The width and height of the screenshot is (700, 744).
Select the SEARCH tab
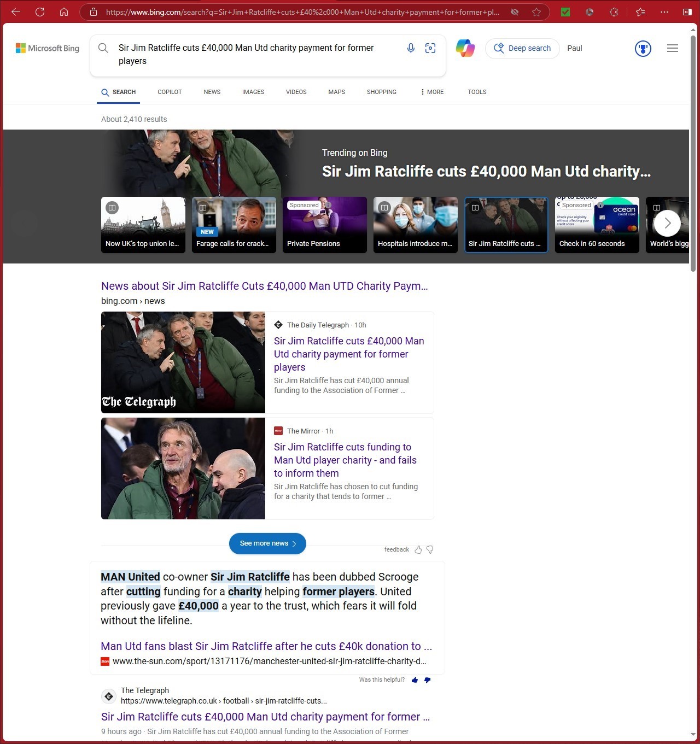[119, 92]
